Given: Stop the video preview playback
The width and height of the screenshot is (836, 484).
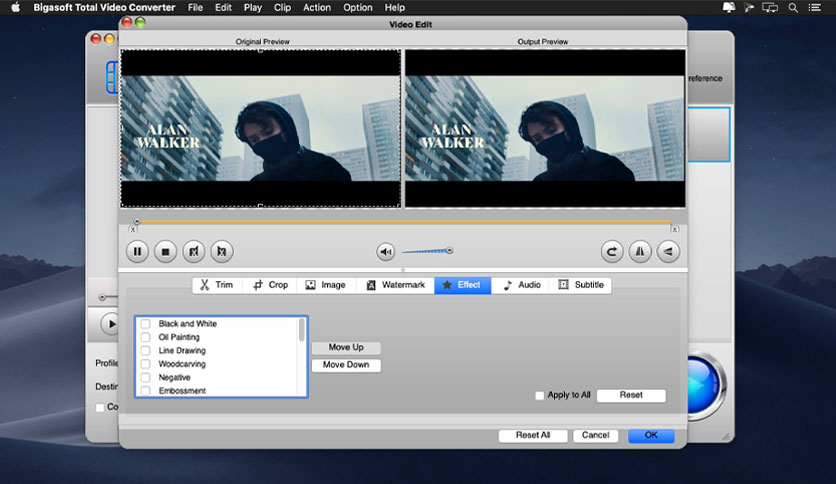Looking at the screenshot, I should 165,252.
